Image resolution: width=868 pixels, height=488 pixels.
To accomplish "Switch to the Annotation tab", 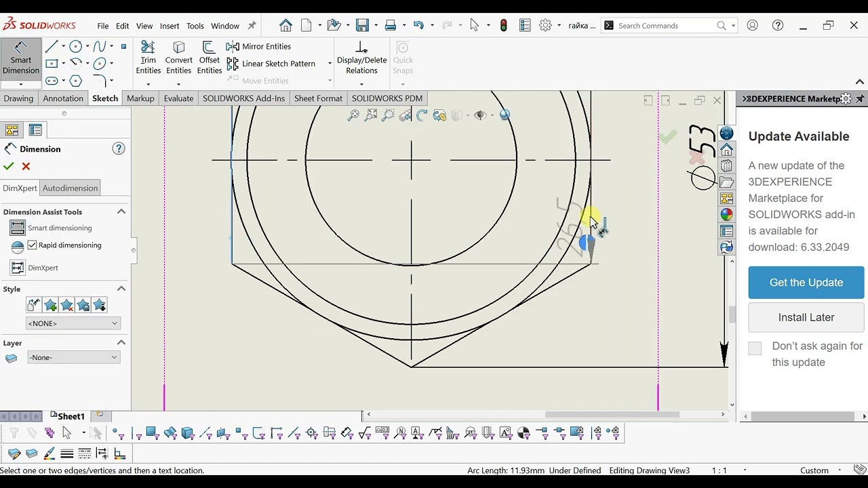I will (63, 98).
